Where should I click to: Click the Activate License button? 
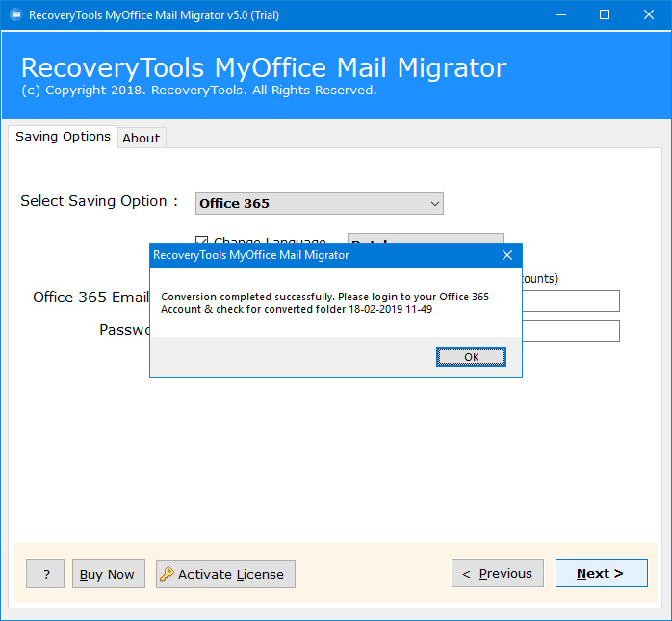tap(225, 574)
